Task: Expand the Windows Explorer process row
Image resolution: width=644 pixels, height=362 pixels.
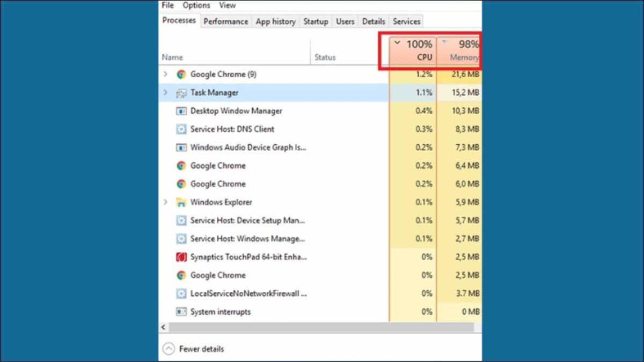Action: point(165,202)
